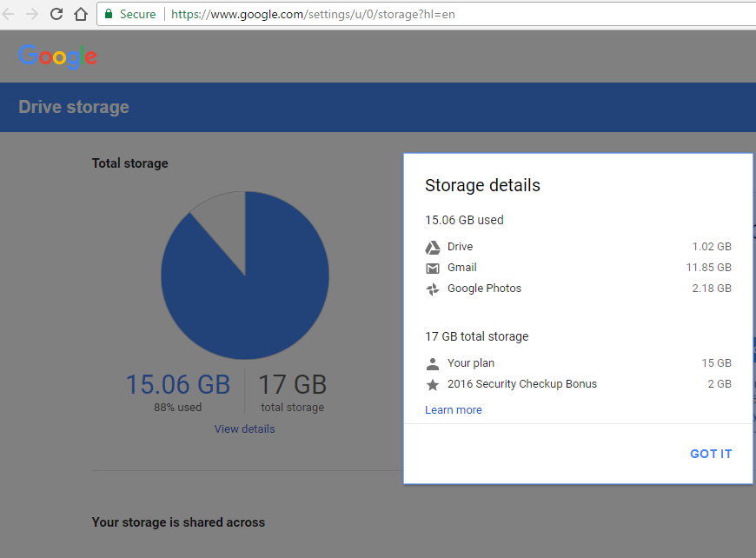The image size is (756, 558).
Task: Click the 2016 Security Checkup Bonus label
Action: tap(522, 384)
